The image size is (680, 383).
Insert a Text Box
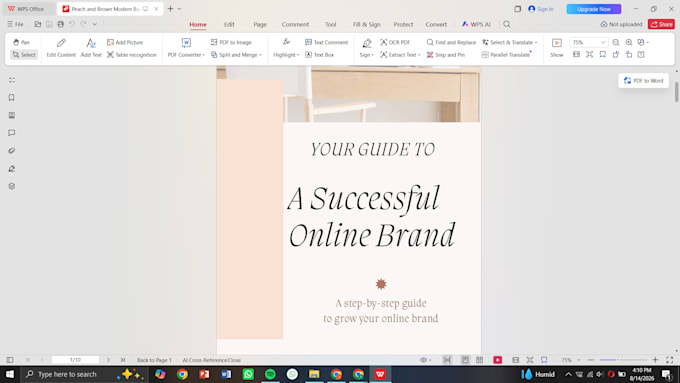click(x=320, y=55)
